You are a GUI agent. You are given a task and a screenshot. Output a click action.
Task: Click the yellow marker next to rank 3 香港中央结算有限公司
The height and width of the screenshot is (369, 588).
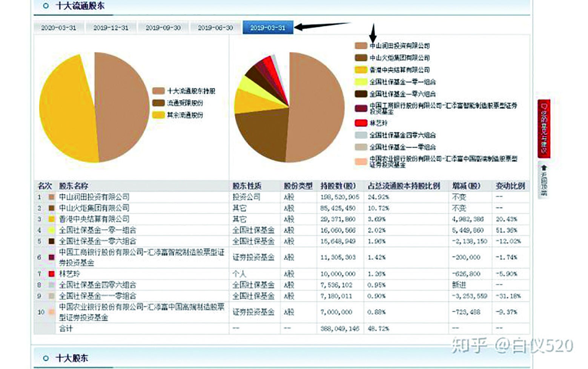click(51, 219)
